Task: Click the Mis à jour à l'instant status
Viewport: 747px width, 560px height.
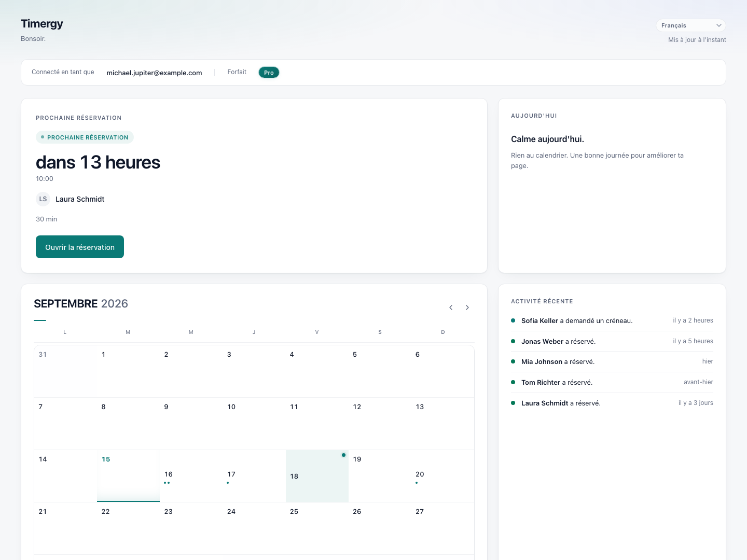Action: point(697,40)
